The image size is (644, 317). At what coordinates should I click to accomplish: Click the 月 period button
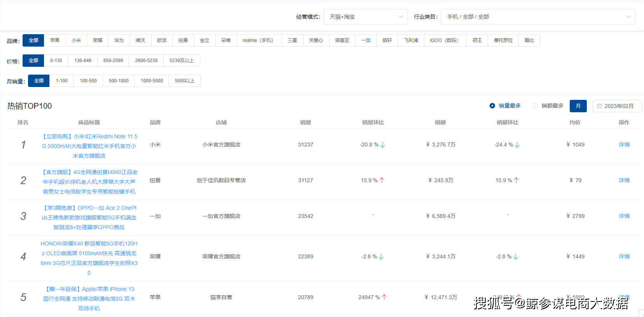[578, 106]
